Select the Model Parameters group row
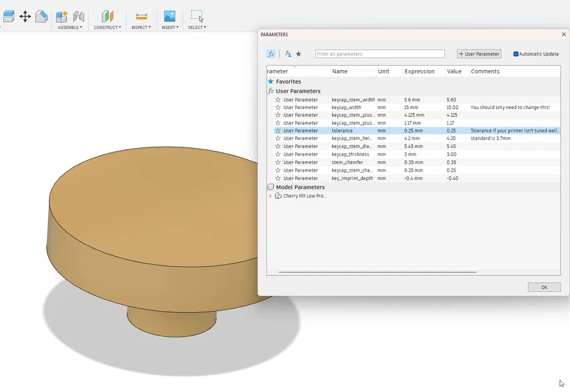The width and height of the screenshot is (570, 392). [x=413, y=187]
